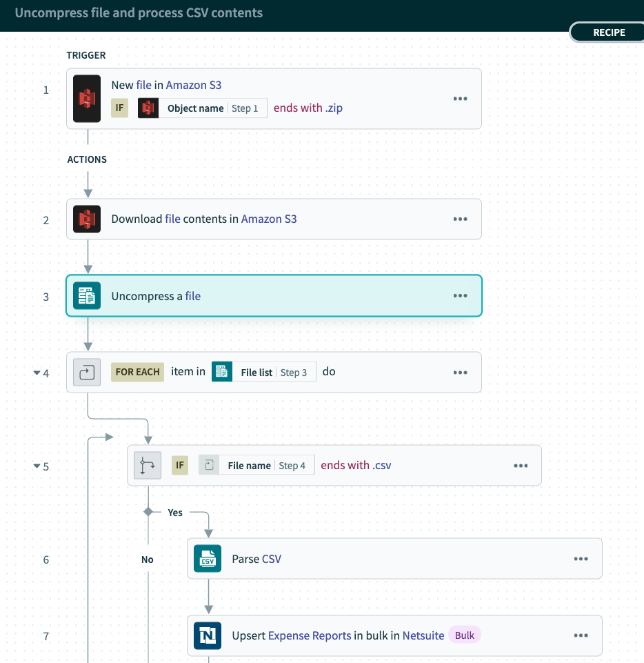Click step number 3 in the gutter
The width and height of the screenshot is (644, 663).
pos(46,297)
